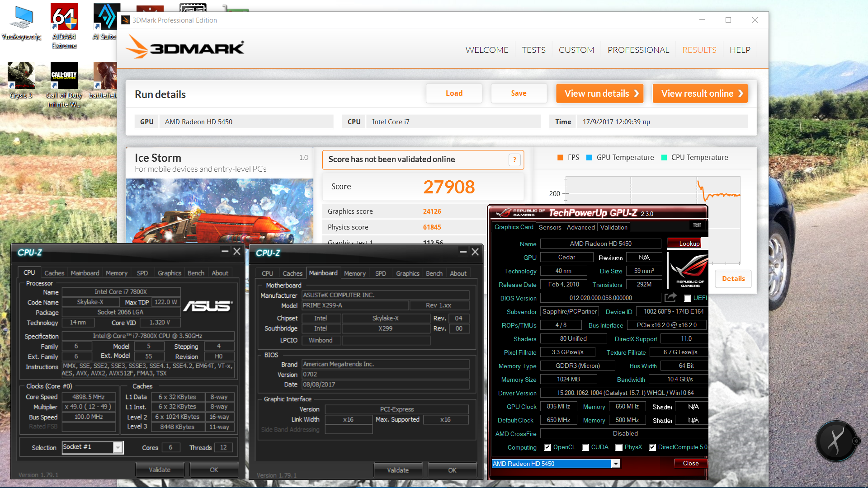Click the blue GPU Temperature legend marker
Viewport: 868px width, 488px height.
click(589, 158)
